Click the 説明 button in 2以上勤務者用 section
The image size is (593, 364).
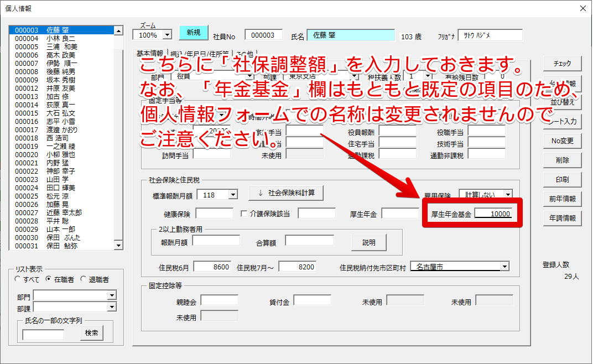pyautogui.click(x=370, y=243)
